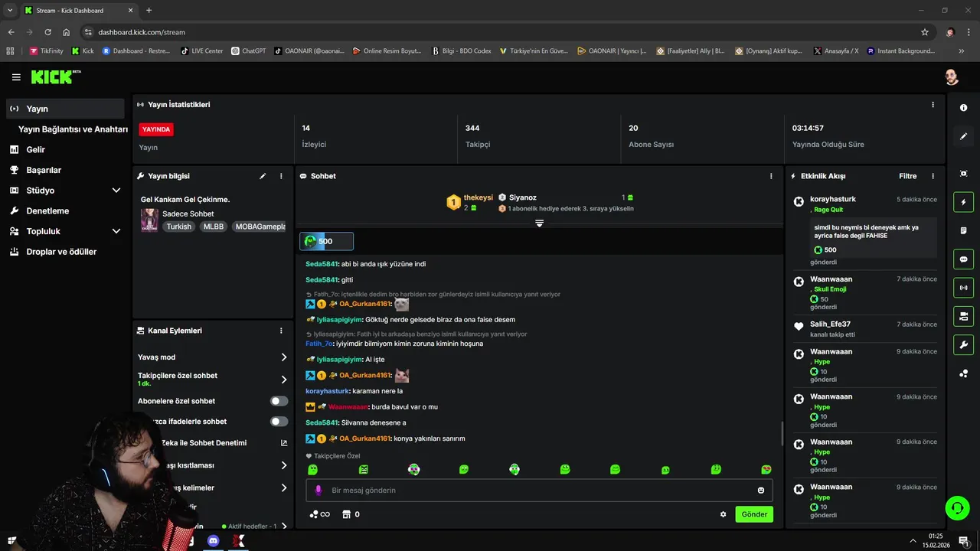Click the Kicks dots icon in the right sidebar
The image size is (980, 551).
point(963,373)
